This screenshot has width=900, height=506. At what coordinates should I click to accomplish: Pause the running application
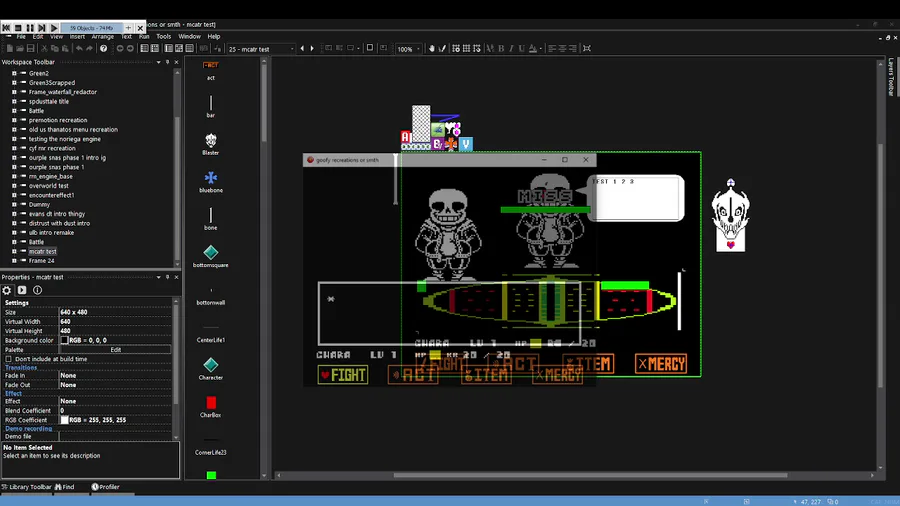pos(30,28)
